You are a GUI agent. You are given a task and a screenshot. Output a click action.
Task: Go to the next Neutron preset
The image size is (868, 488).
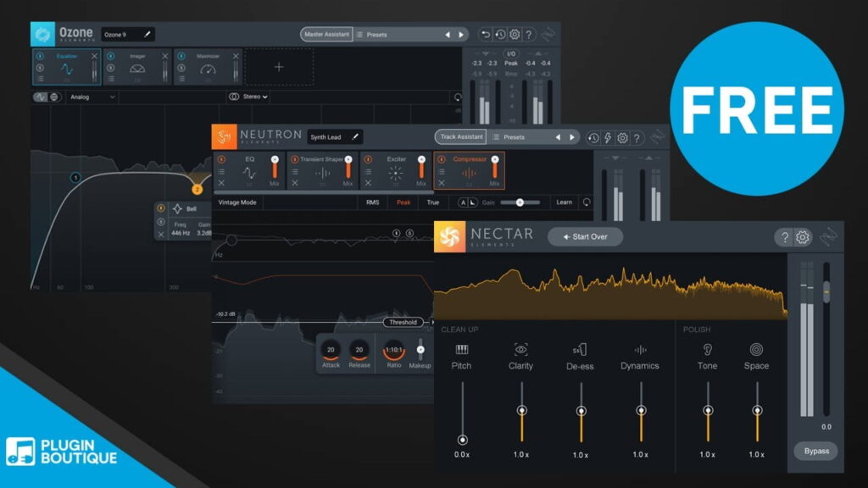click(572, 136)
